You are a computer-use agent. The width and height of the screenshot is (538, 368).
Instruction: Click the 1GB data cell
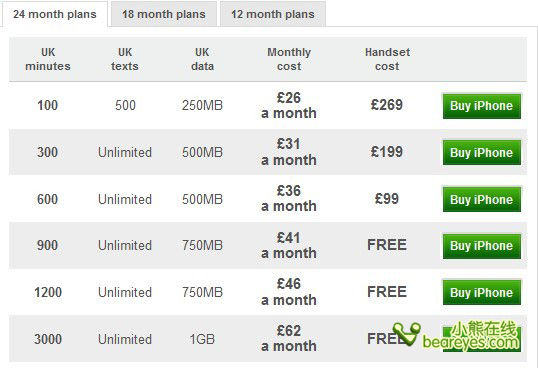click(x=202, y=339)
